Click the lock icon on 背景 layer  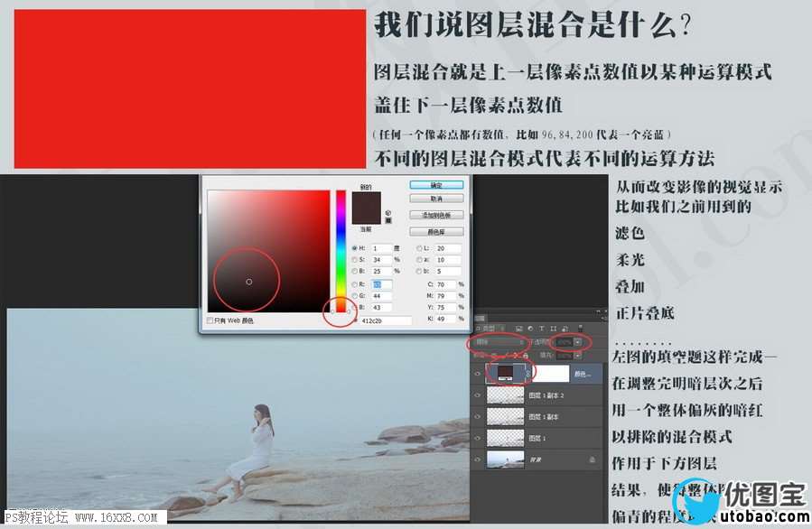point(591,459)
